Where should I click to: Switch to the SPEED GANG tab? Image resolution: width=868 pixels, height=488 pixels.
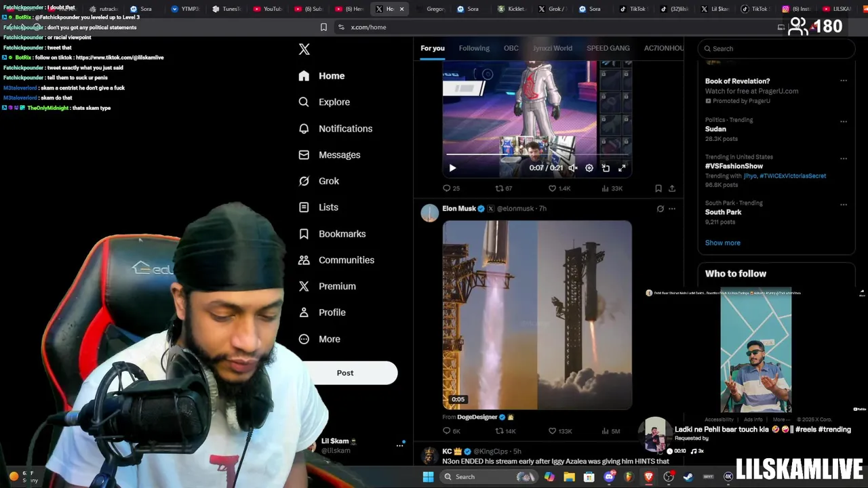point(608,48)
